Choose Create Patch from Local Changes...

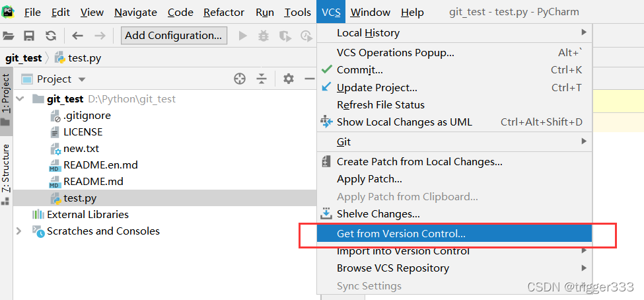click(x=454, y=161)
